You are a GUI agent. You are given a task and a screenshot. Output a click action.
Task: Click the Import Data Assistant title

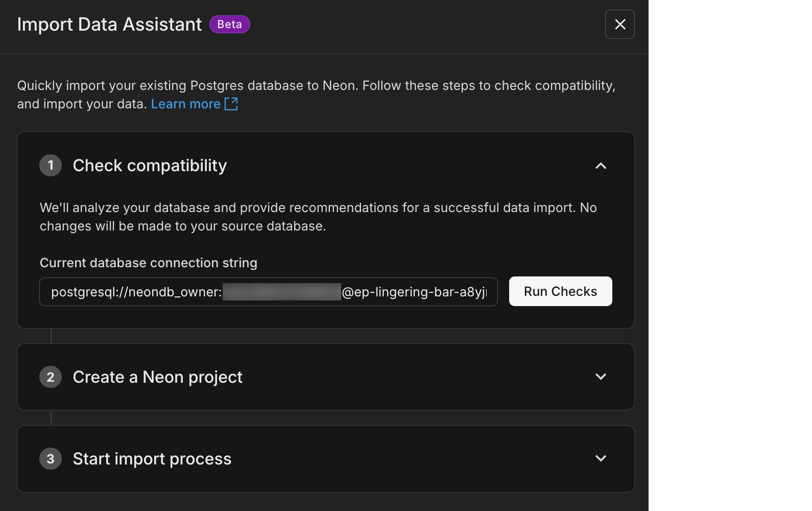click(x=109, y=25)
